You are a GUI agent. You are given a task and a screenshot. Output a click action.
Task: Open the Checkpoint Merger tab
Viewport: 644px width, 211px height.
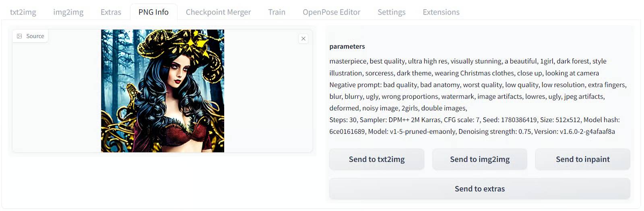pyautogui.click(x=218, y=12)
